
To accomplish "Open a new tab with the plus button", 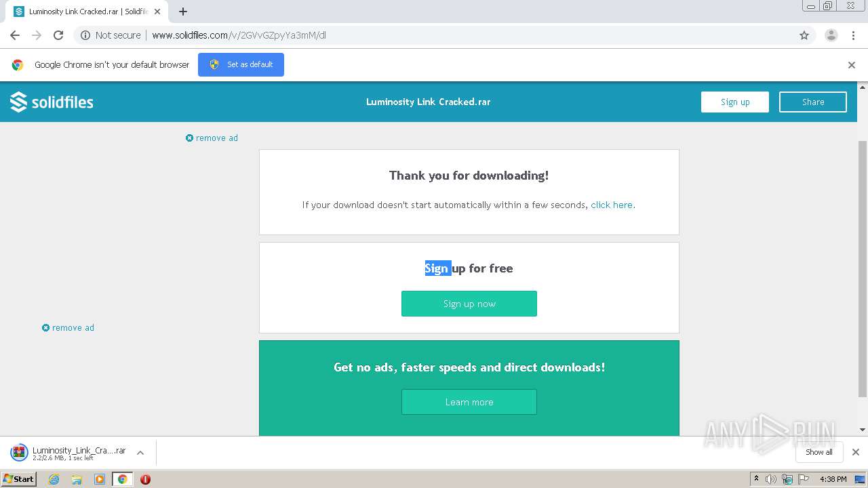I will pos(183,12).
